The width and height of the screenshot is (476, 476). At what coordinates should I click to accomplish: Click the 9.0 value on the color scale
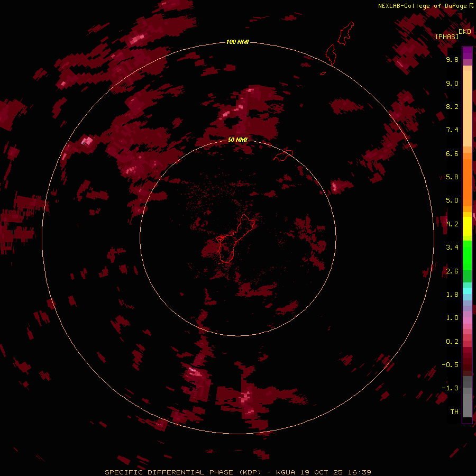click(x=452, y=83)
